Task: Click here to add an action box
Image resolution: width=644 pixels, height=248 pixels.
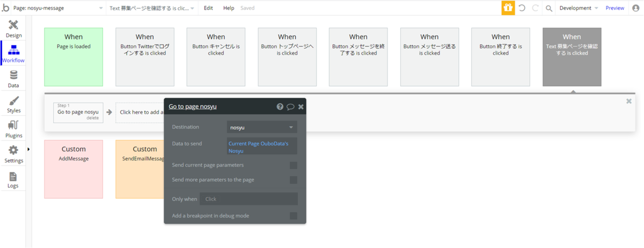Action: (140, 112)
